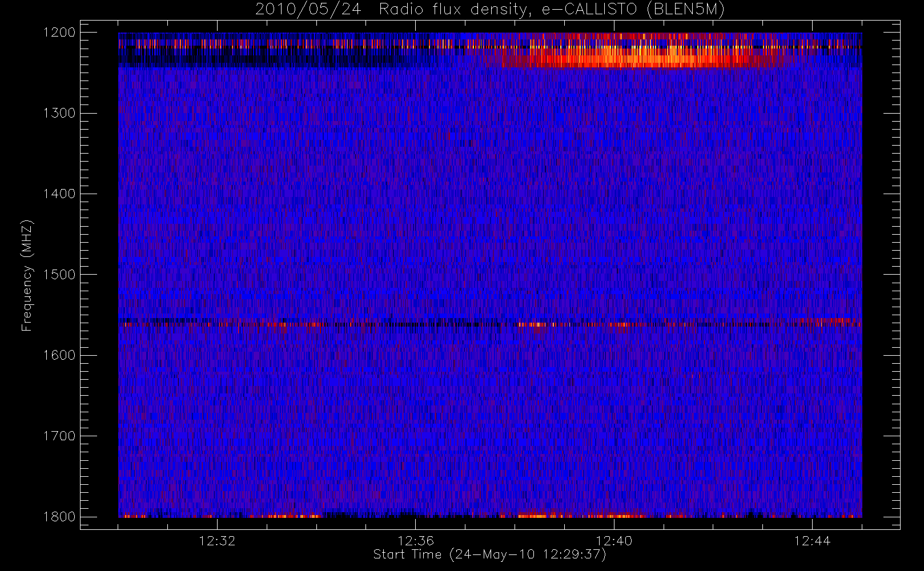Click the plot title '2010/05/24 Radio flux density, e-CALLISTO (BLEN5M)'
The width and height of the screenshot is (924, 571).
(490, 10)
